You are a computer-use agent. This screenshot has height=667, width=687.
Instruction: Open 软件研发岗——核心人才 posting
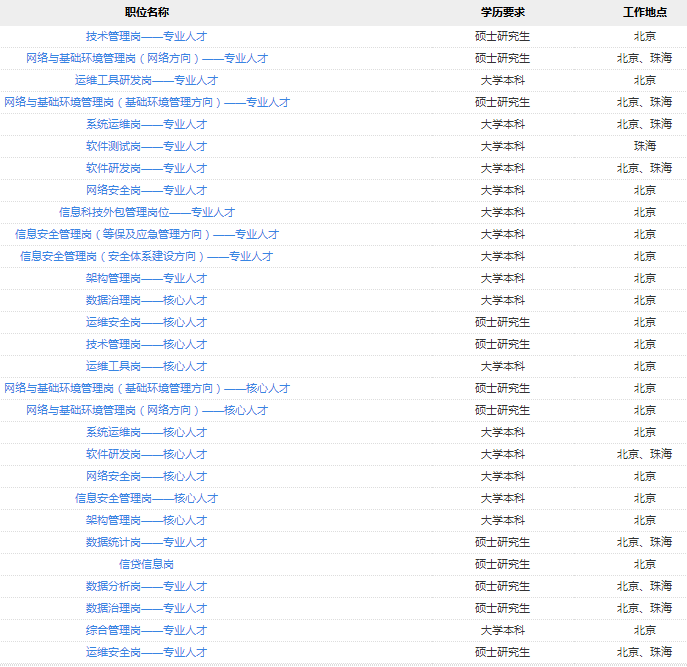point(146,454)
